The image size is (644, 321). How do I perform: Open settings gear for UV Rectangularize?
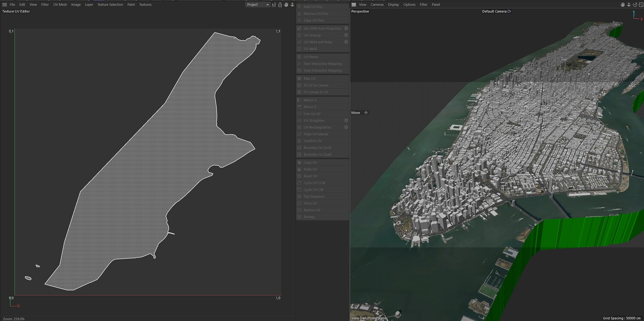pyautogui.click(x=346, y=127)
